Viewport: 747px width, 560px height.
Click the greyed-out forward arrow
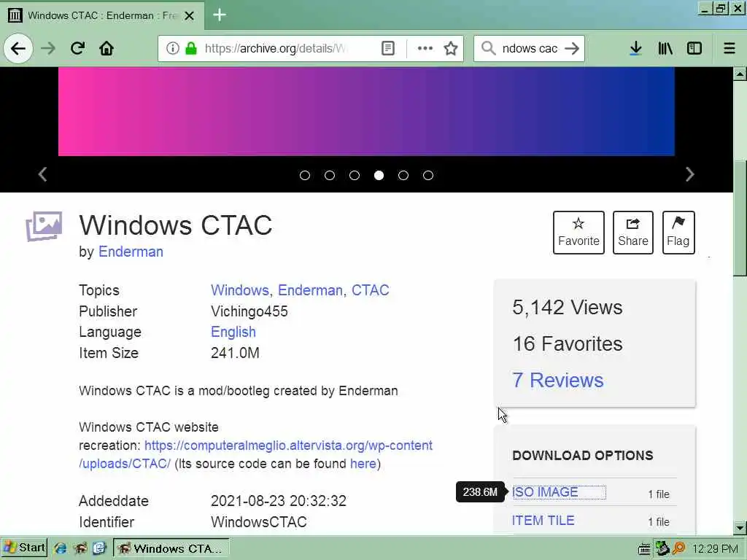48,49
